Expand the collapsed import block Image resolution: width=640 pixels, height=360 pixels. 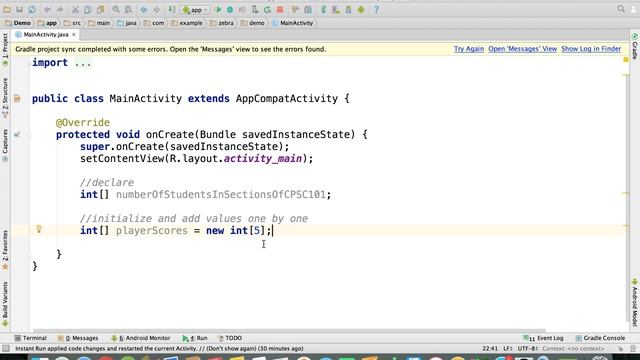click(83, 63)
